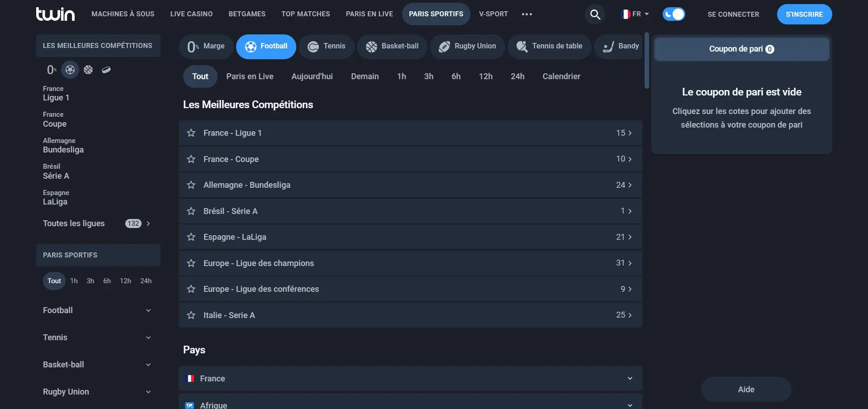Star Europe - Ligue des champions
The width and height of the screenshot is (868, 409).
click(x=191, y=263)
